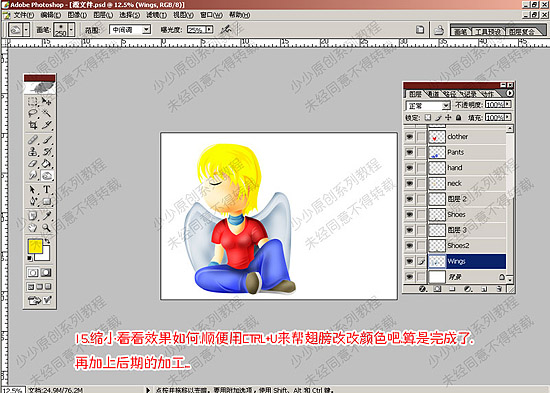Hide the Wings layer
The height and width of the screenshot is (393, 550).
(409, 261)
